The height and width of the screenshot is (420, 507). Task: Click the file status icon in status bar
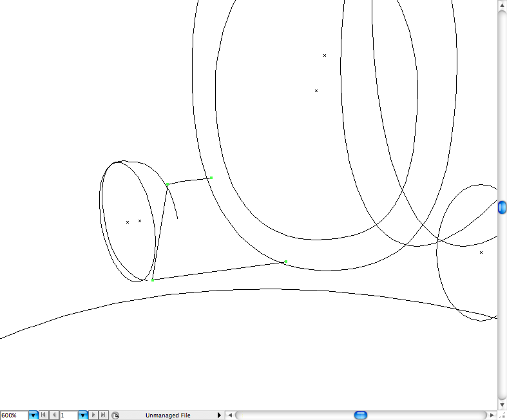(115, 415)
